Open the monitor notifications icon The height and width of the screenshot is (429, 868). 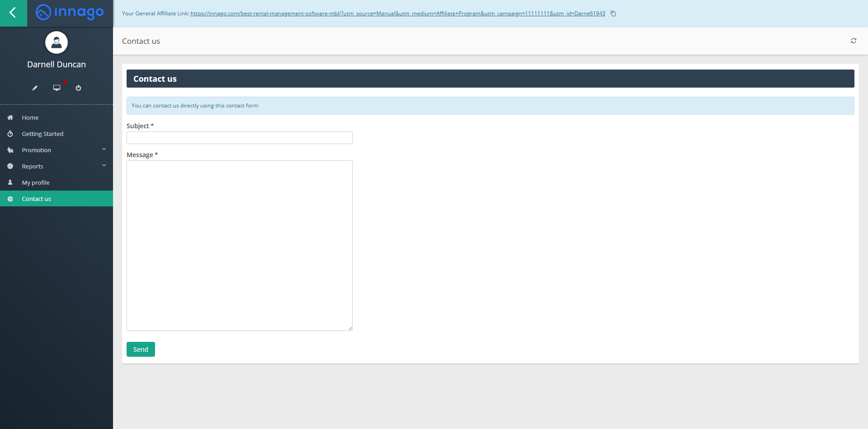coord(57,88)
